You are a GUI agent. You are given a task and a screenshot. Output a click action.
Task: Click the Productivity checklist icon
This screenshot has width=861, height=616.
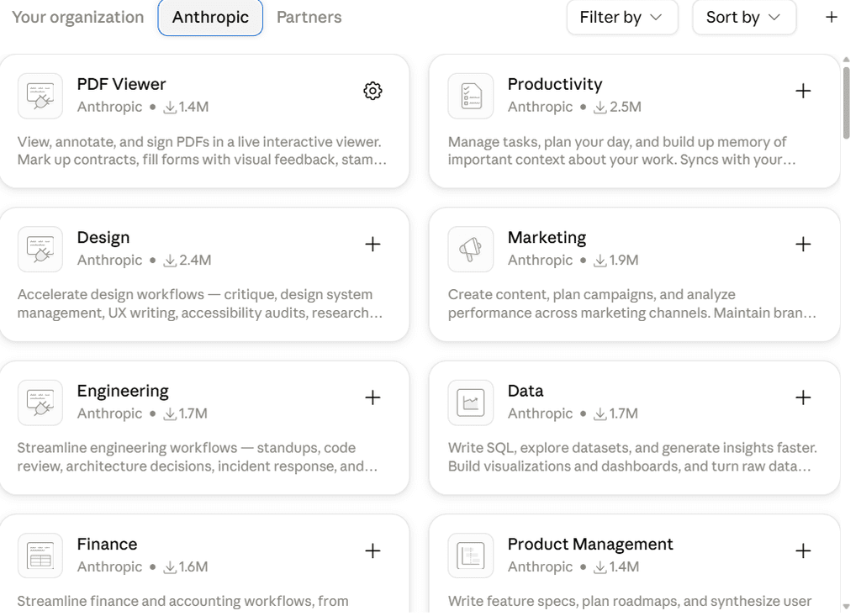[471, 96]
